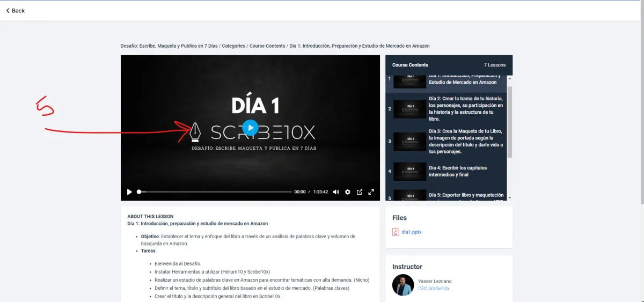Open Día 1 breadcrumb item
The width and height of the screenshot is (644, 302).
tap(360, 46)
